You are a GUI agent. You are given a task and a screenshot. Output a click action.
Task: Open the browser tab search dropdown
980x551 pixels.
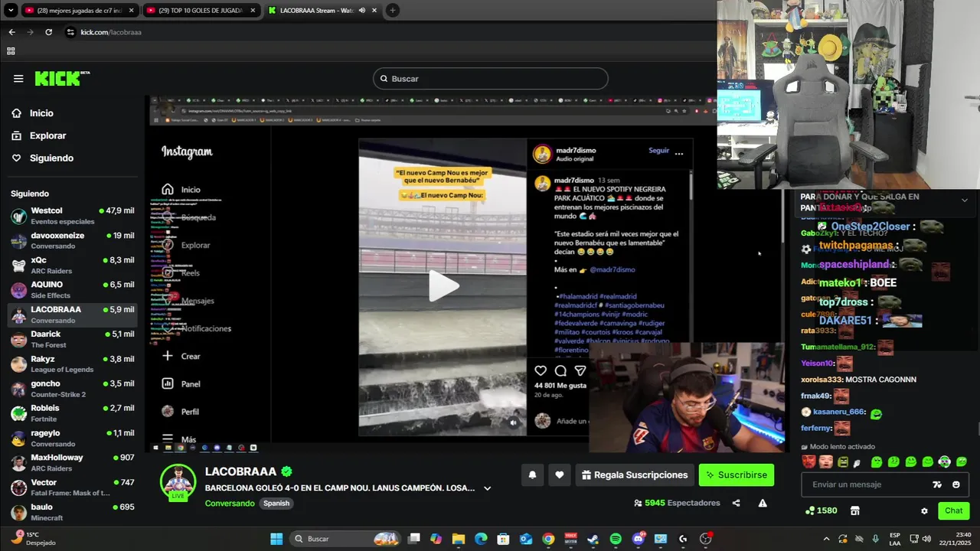pyautogui.click(x=11, y=11)
